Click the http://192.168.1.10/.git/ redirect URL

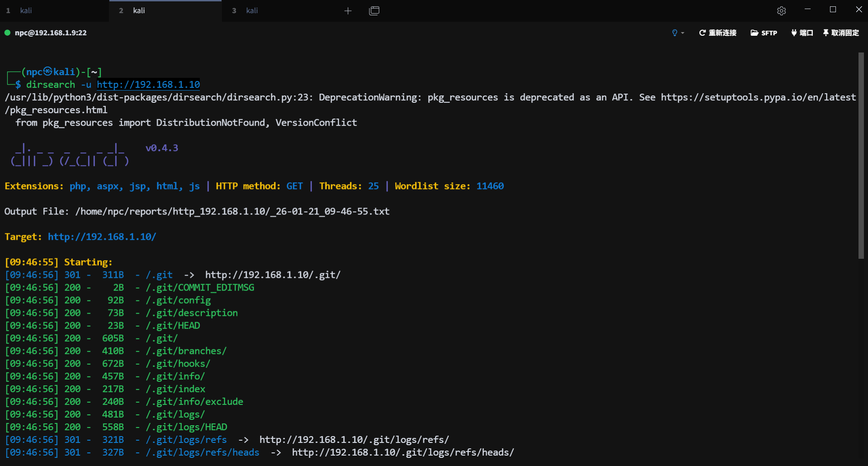click(273, 275)
